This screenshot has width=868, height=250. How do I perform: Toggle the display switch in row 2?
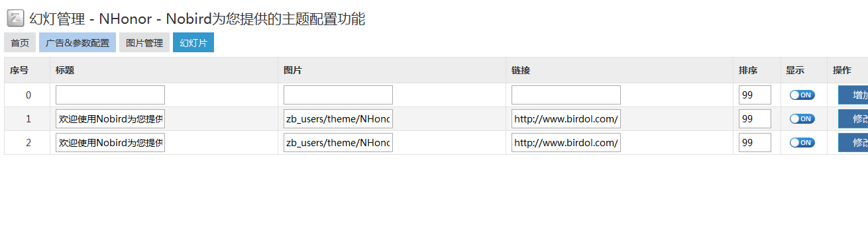[x=802, y=143]
